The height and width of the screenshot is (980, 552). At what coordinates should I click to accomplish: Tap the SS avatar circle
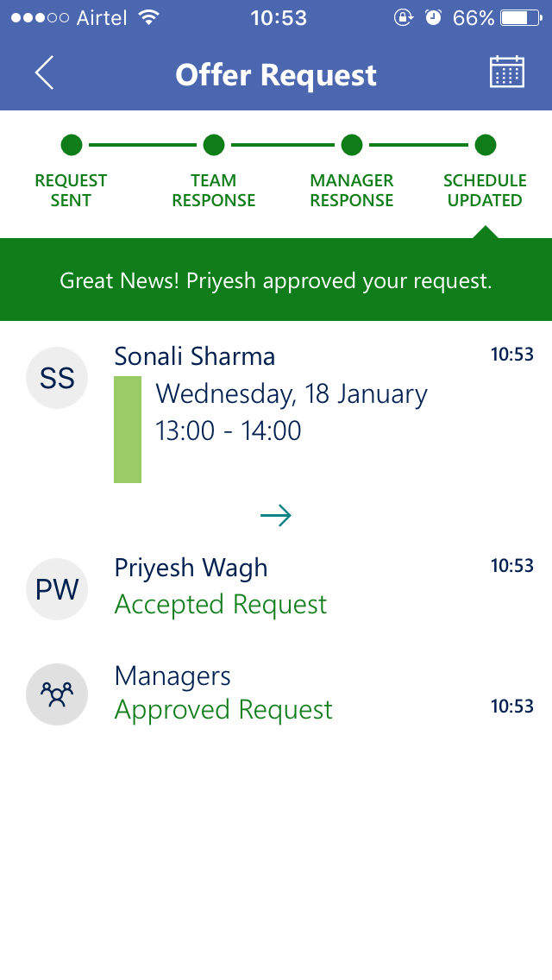tap(57, 378)
